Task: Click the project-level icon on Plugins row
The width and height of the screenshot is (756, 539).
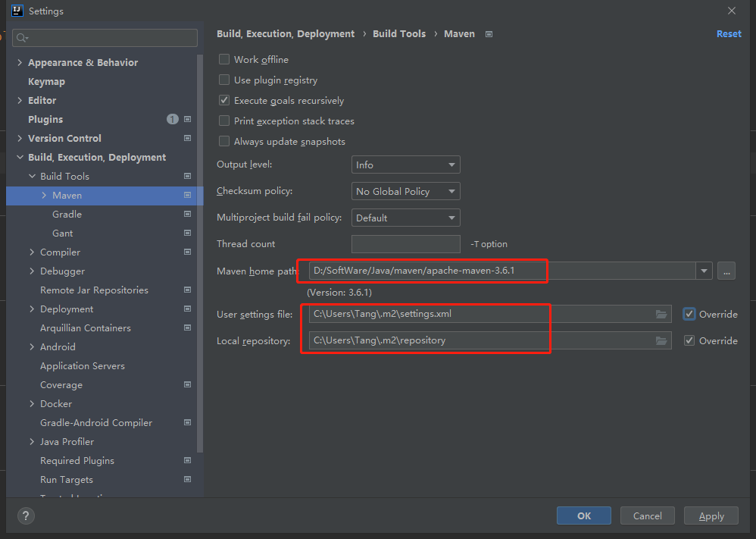Action: pyautogui.click(x=188, y=119)
